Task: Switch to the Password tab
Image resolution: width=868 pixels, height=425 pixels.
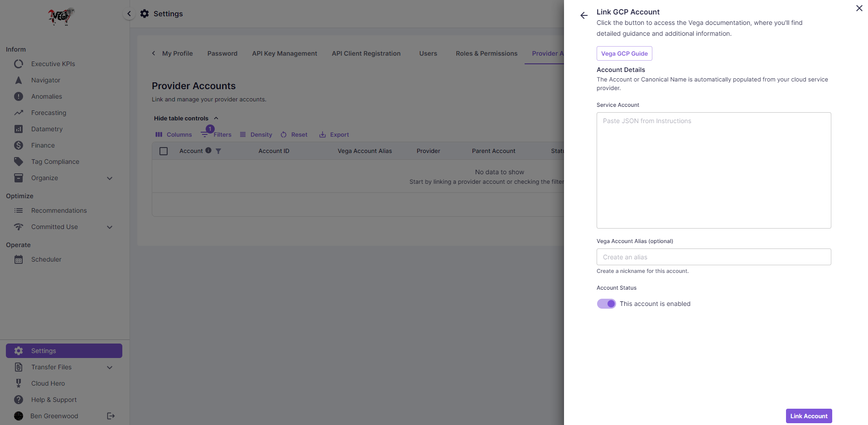Action: (222, 53)
